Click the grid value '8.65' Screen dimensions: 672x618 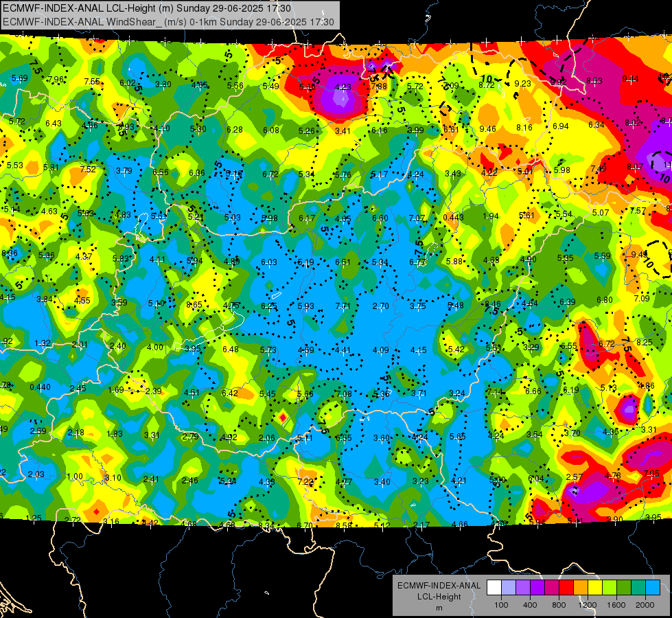click(x=194, y=305)
